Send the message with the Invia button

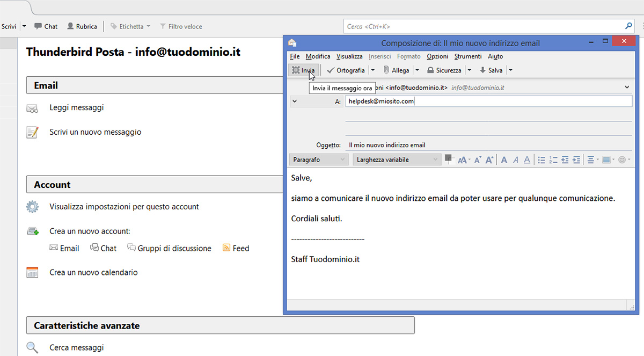(304, 70)
